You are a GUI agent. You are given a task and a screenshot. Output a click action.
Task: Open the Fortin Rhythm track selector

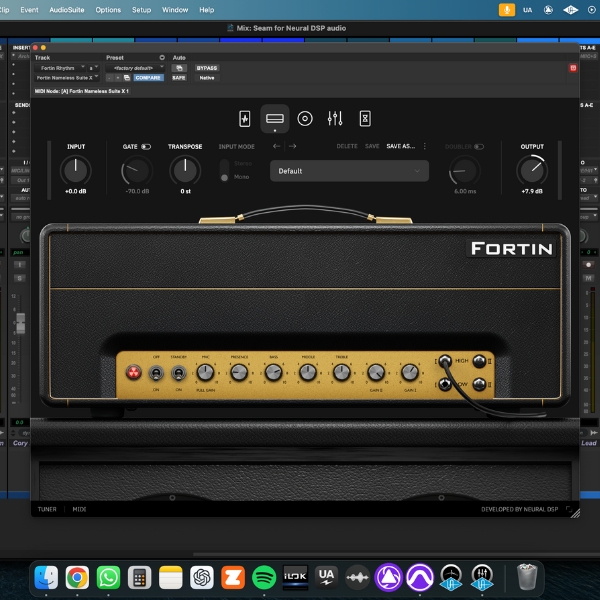click(x=60, y=68)
